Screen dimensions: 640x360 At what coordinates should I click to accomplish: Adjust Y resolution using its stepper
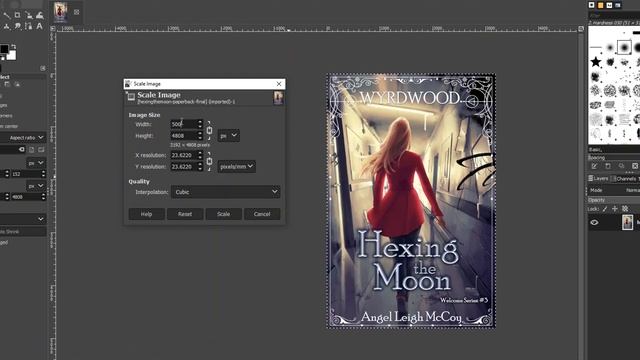(x=200, y=167)
